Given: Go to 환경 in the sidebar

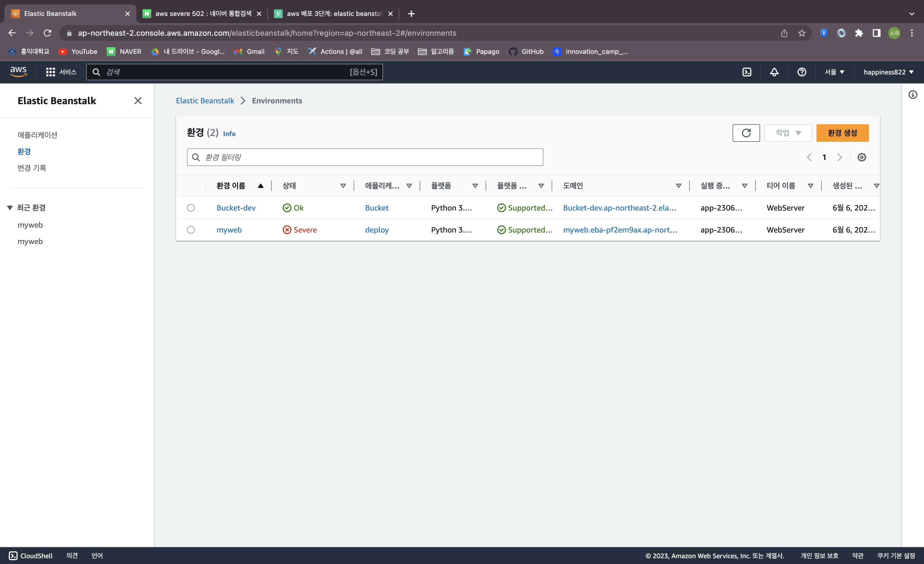Looking at the screenshot, I should [x=24, y=151].
